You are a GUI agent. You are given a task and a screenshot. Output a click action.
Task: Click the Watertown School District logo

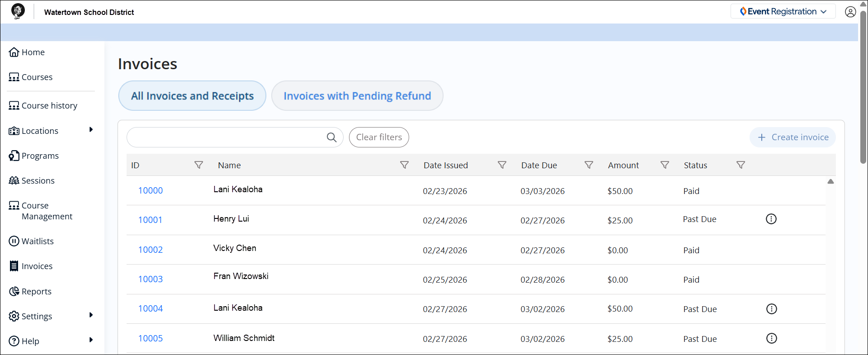coord(18,11)
